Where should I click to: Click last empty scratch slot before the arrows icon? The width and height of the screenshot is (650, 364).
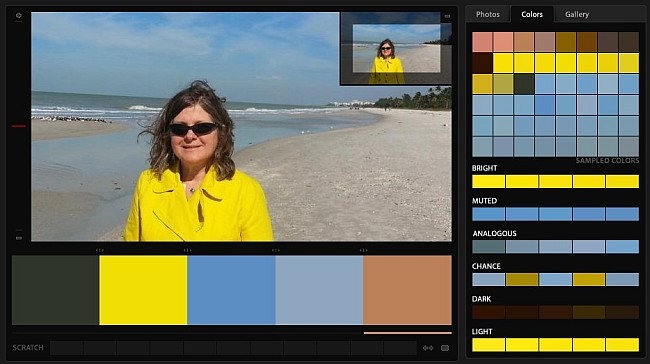(x=400, y=348)
